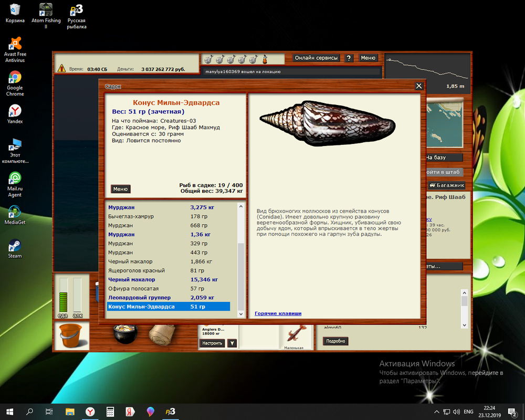The height and width of the screenshot is (420, 525).
Task: Open the Горячие клавиши link
Action: 278,313
